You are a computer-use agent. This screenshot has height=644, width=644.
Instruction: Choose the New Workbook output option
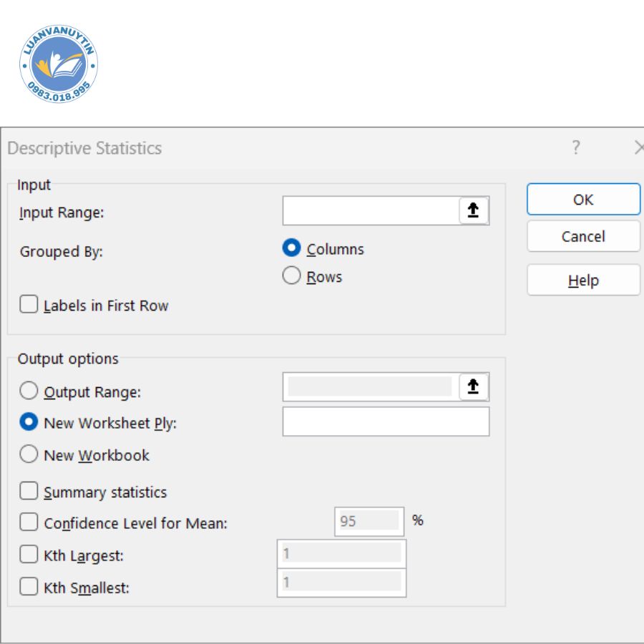(29, 455)
